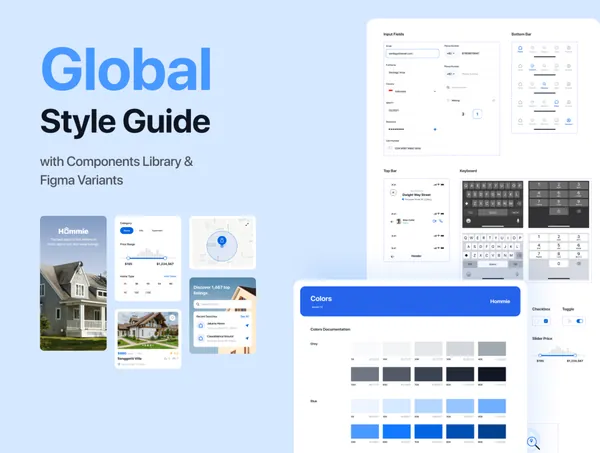This screenshot has width=600, height=453.
Task: Toggle the password visibility dot in Password field
Action: click(x=434, y=129)
